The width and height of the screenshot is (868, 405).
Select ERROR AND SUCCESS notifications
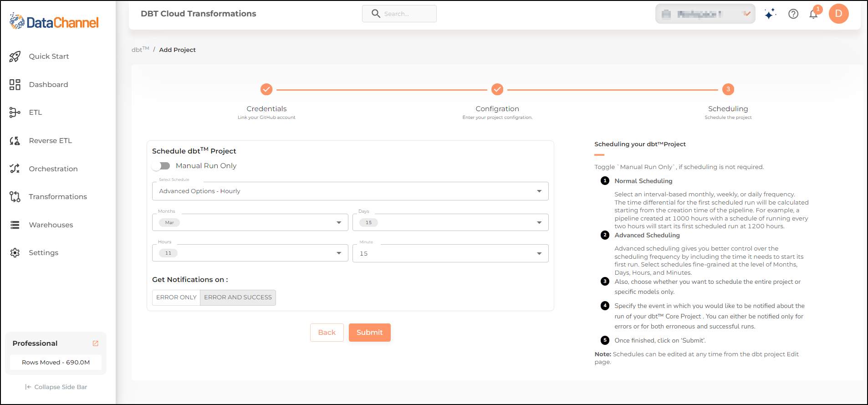tap(238, 297)
